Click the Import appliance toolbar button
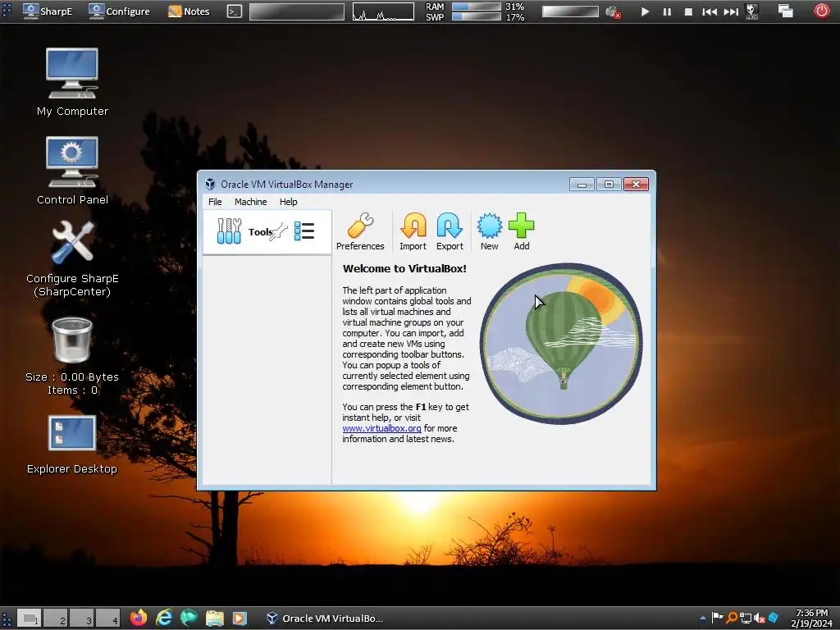The height and width of the screenshot is (630, 840). [x=413, y=231]
